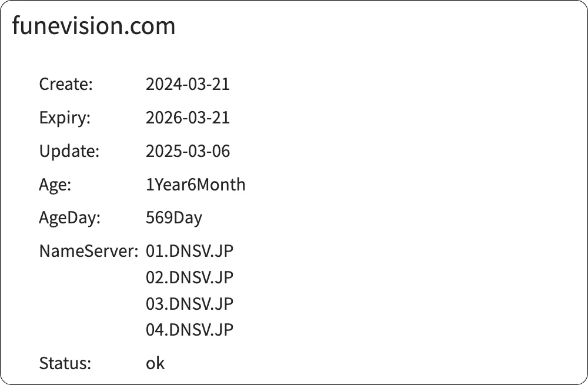The width and height of the screenshot is (588, 385).
Task: Open nameserver 03.DNSV.JP
Action: [189, 304]
